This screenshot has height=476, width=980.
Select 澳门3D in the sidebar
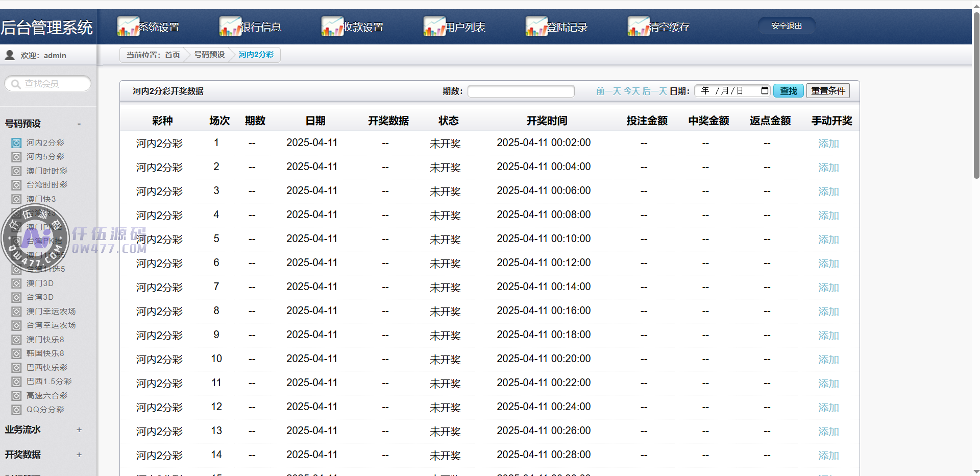coord(40,283)
